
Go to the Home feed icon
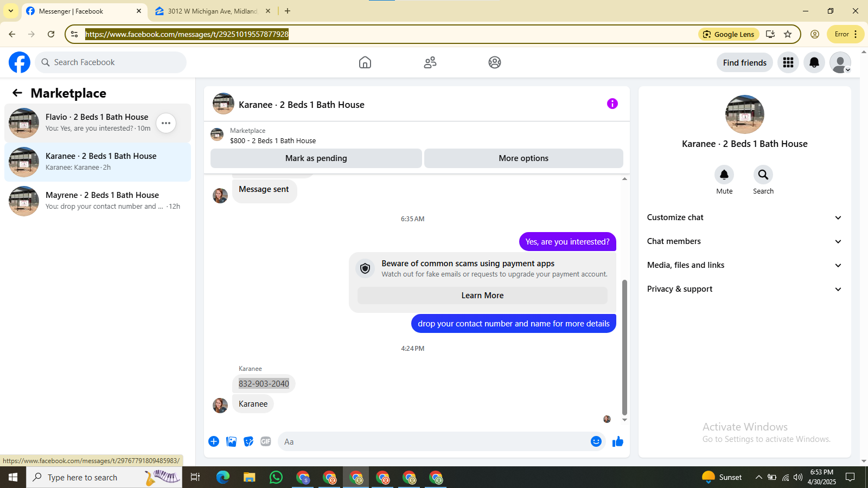pos(365,62)
